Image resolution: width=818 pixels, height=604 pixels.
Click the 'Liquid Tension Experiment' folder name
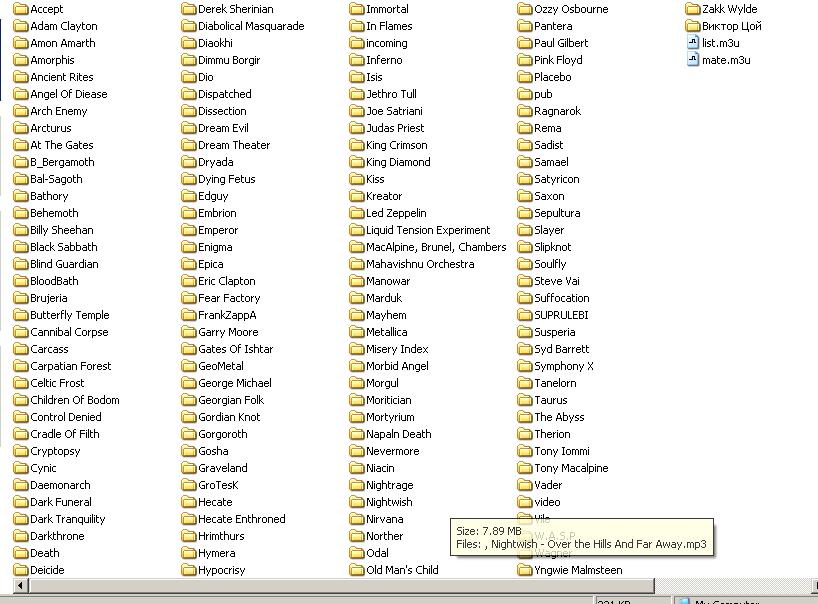tap(428, 230)
